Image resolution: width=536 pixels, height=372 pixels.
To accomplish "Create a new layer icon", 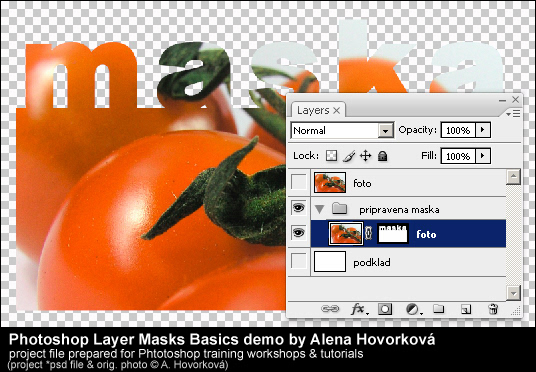I will coord(466,309).
